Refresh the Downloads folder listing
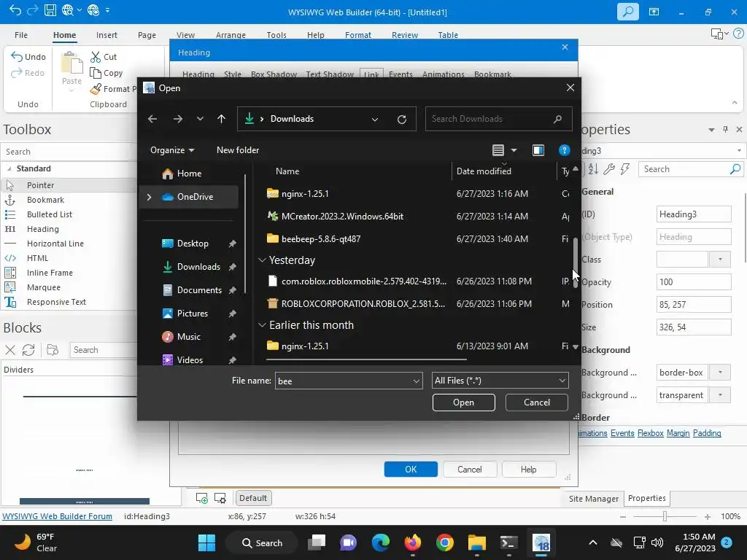 [402, 119]
